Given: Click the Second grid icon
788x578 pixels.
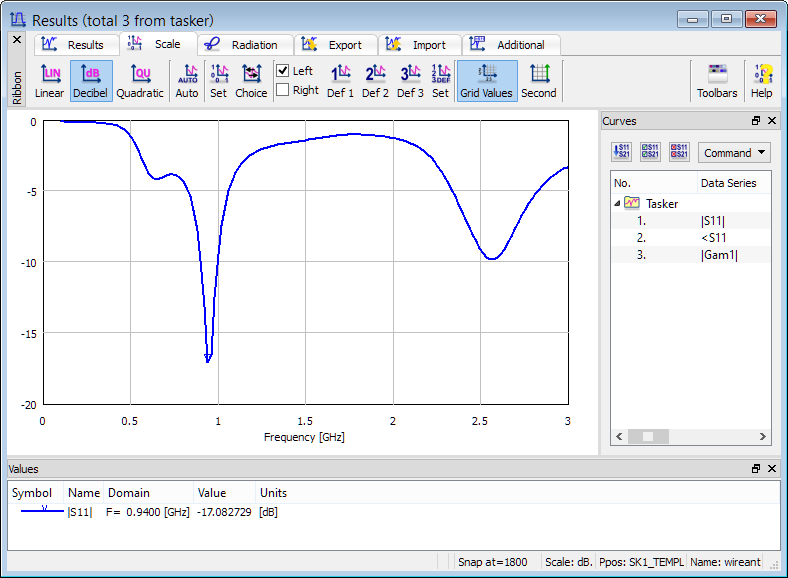Looking at the screenshot, I should click(539, 81).
